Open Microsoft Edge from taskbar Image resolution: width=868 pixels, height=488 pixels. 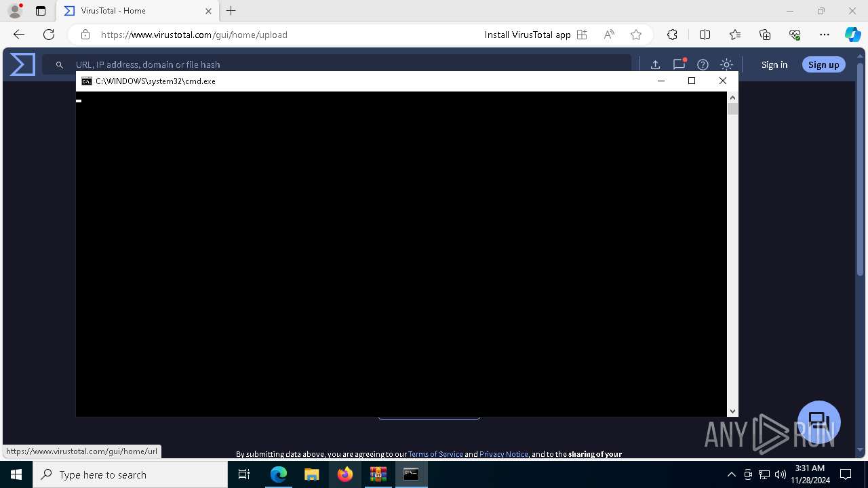[279, 474]
